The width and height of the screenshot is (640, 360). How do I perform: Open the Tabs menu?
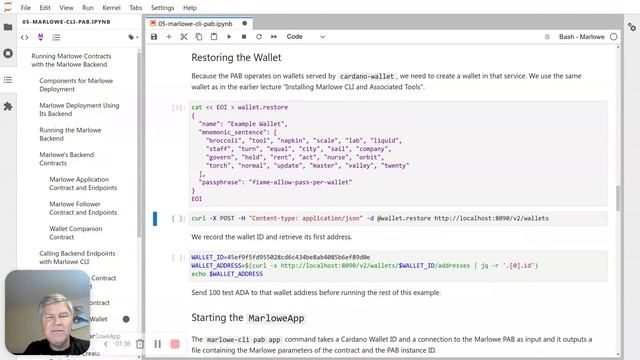(136, 7)
